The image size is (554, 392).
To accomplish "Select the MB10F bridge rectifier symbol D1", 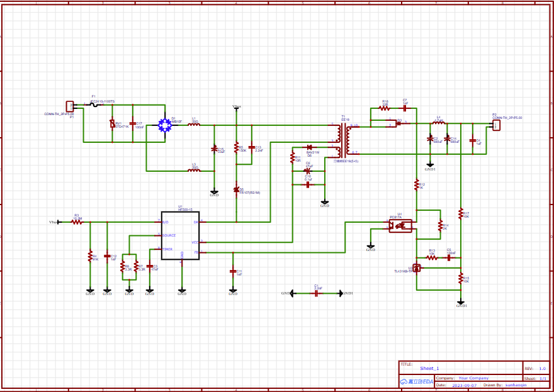I will coord(165,126).
